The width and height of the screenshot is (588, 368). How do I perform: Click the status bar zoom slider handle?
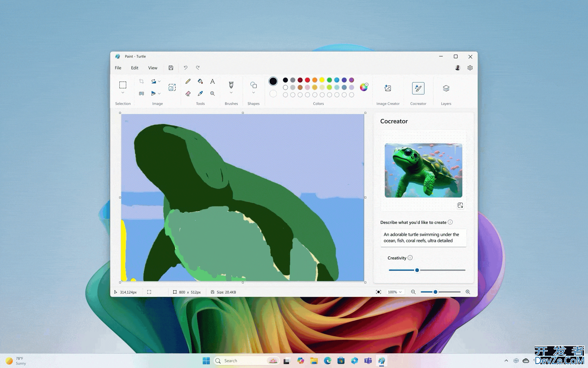pos(435,292)
